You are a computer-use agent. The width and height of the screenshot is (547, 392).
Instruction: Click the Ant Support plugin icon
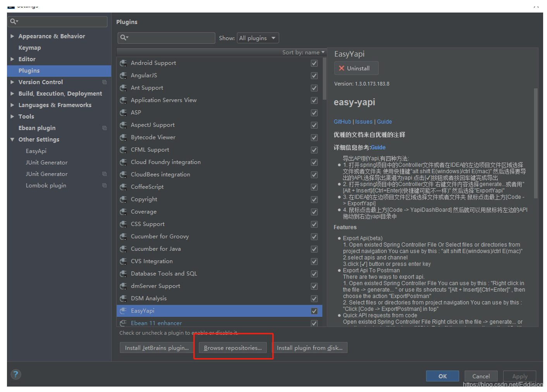[123, 88]
